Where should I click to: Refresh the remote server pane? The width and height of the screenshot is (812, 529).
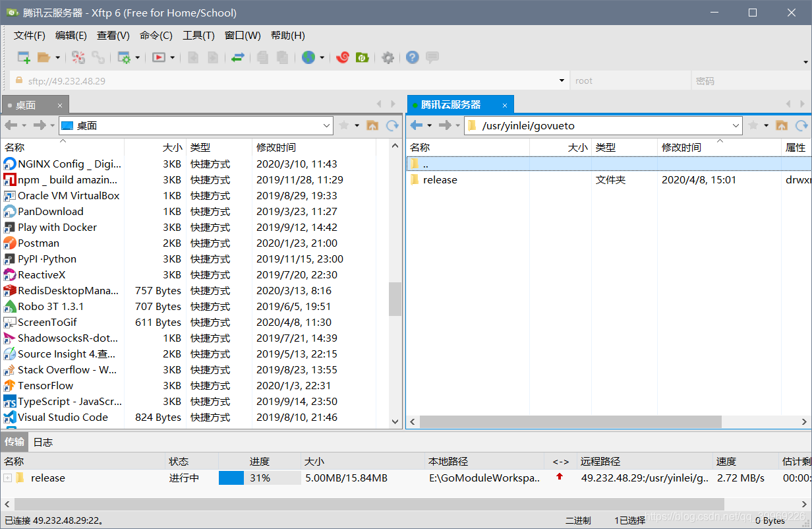click(x=801, y=125)
